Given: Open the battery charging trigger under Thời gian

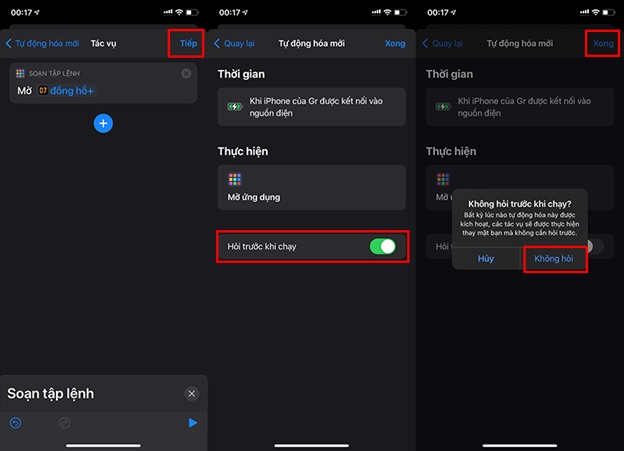Looking at the screenshot, I should coord(311,107).
